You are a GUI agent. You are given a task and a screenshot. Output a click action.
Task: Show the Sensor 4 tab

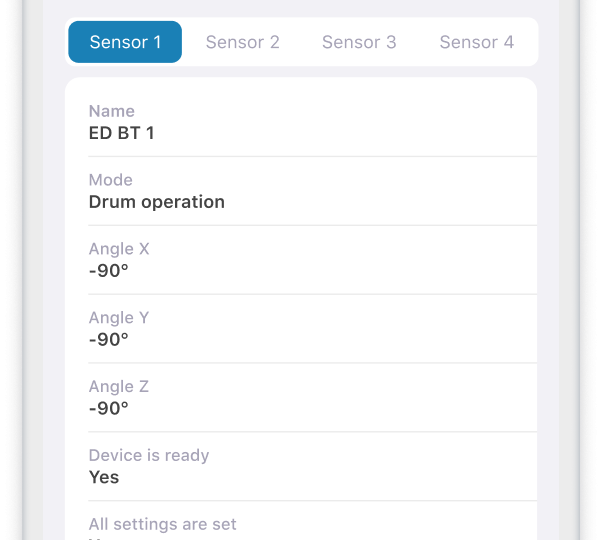click(x=477, y=42)
